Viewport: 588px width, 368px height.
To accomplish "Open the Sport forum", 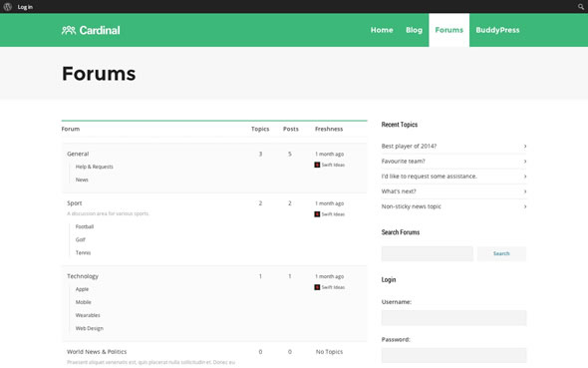I will [75, 202].
